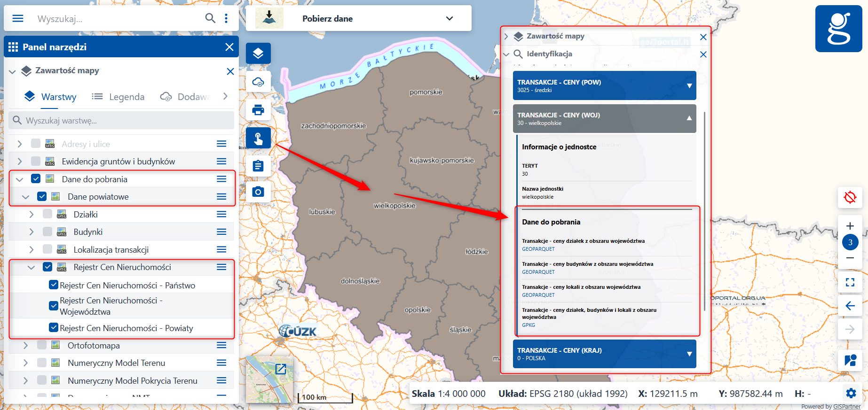Select the Warstwy tab

tap(50, 97)
